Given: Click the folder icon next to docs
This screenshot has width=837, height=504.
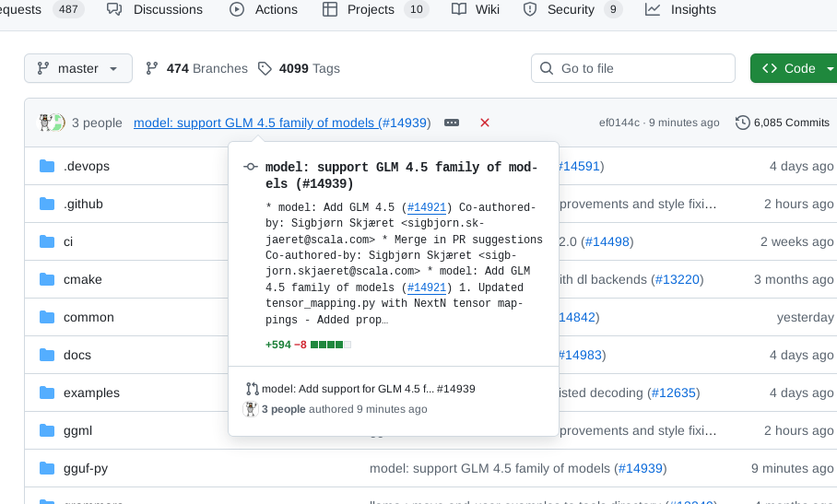Looking at the screenshot, I should (47, 356).
